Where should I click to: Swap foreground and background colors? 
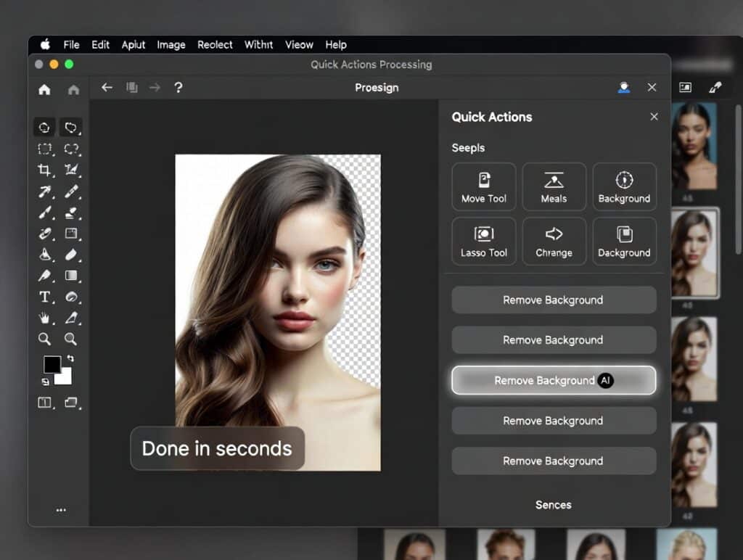click(72, 360)
